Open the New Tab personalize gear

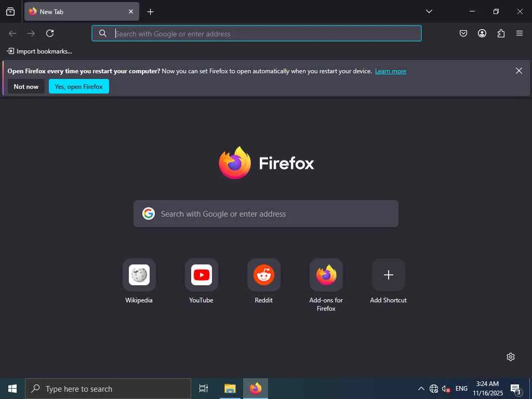[x=511, y=357]
